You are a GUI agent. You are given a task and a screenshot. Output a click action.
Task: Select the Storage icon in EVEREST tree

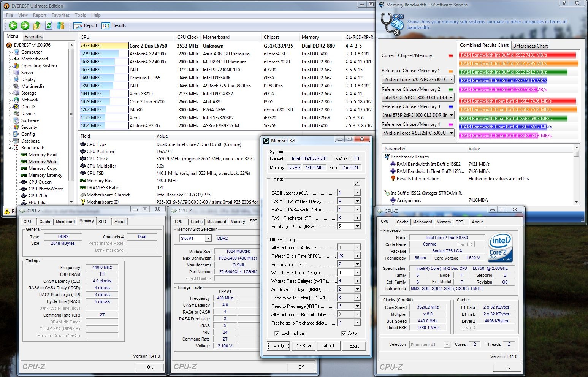tap(16, 93)
